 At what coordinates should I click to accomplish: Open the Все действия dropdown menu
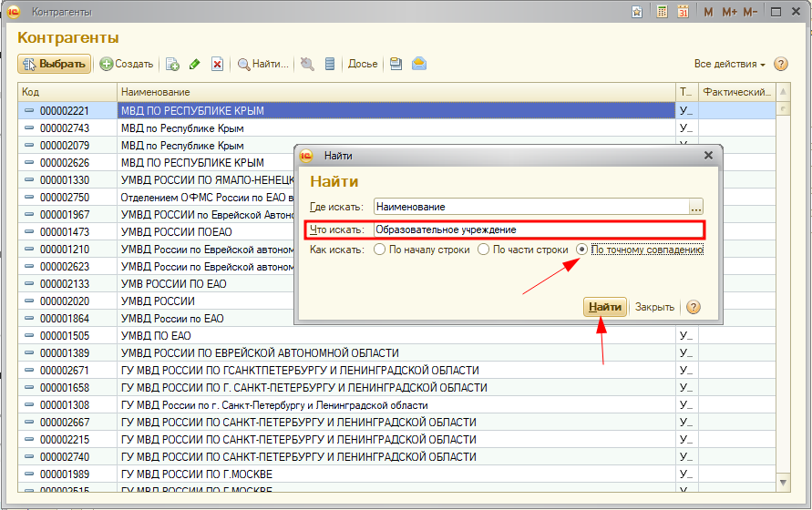(729, 64)
